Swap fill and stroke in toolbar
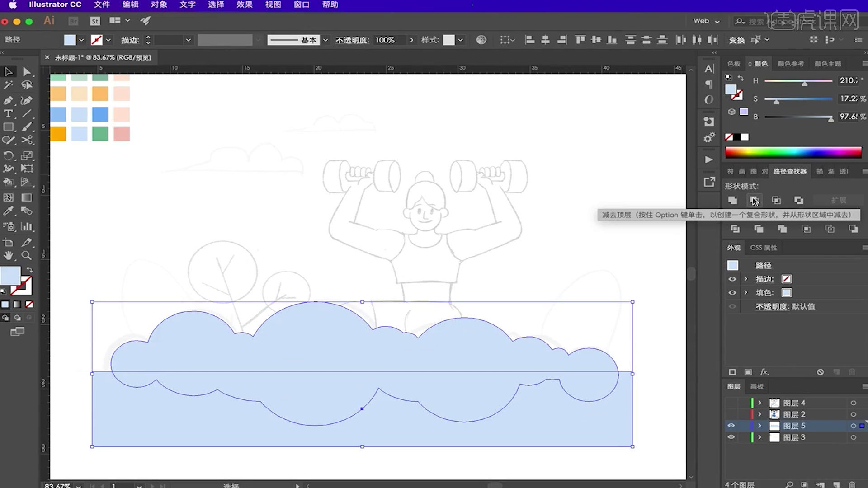The width and height of the screenshot is (868, 488). pyautogui.click(x=30, y=270)
